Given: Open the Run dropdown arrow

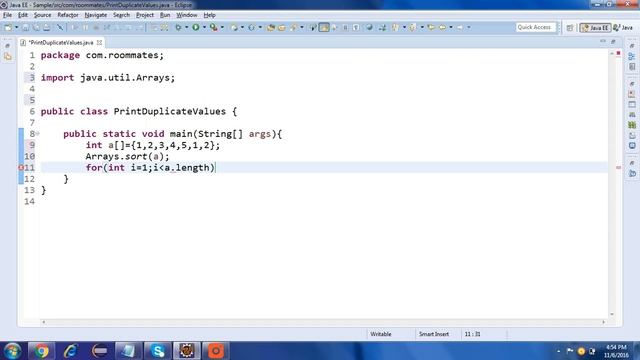Looking at the screenshot, I should click(204, 27).
